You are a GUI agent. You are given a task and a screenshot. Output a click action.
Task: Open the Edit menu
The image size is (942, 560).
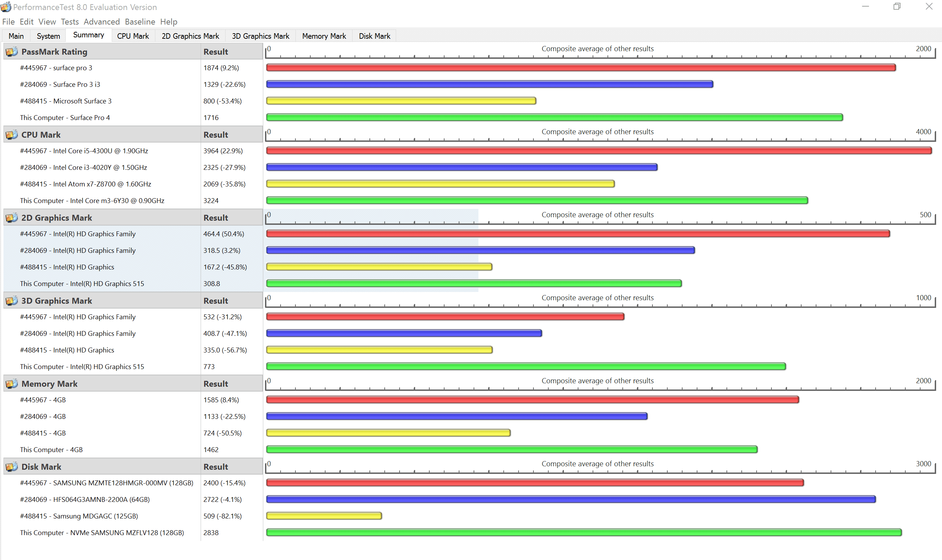[26, 22]
